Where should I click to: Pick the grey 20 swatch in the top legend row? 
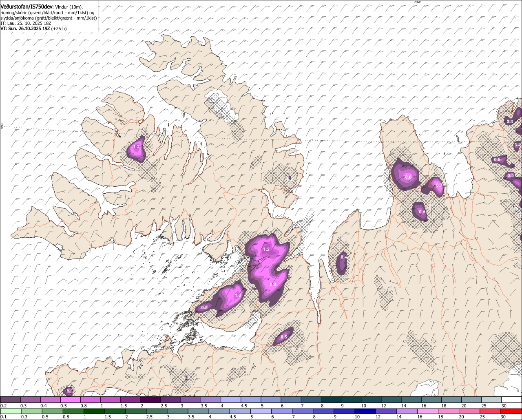pos(471,400)
